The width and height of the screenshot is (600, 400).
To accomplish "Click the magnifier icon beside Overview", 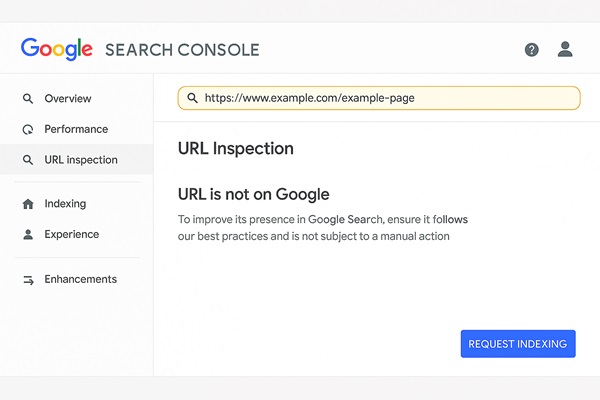I will tap(27, 99).
